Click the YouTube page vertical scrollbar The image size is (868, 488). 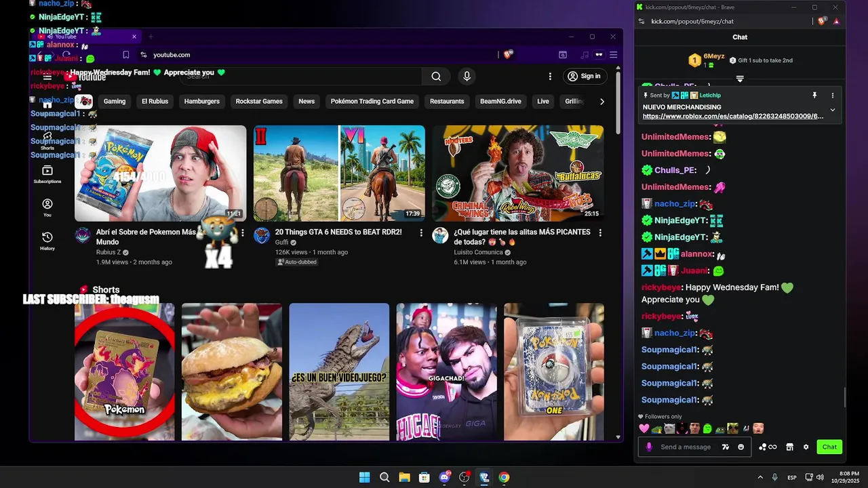pyautogui.click(x=618, y=102)
